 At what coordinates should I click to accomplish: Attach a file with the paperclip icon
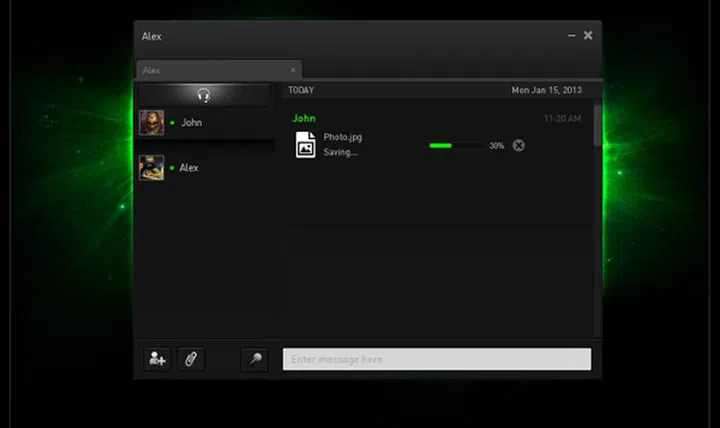click(x=190, y=359)
